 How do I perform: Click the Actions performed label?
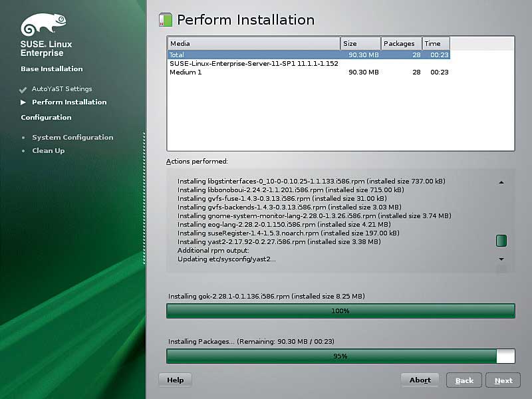point(197,162)
